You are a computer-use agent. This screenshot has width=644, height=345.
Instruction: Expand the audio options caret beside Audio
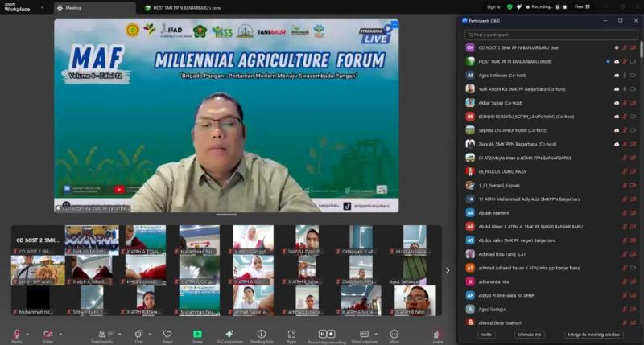(27, 334)
